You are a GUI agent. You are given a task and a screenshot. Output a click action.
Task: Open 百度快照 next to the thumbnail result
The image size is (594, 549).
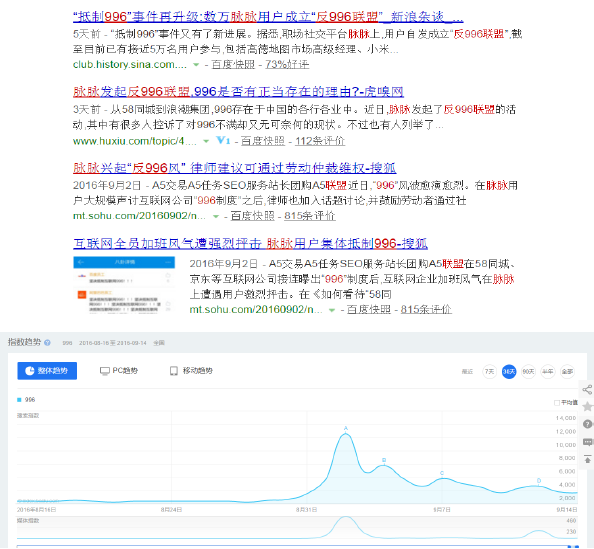369,310
